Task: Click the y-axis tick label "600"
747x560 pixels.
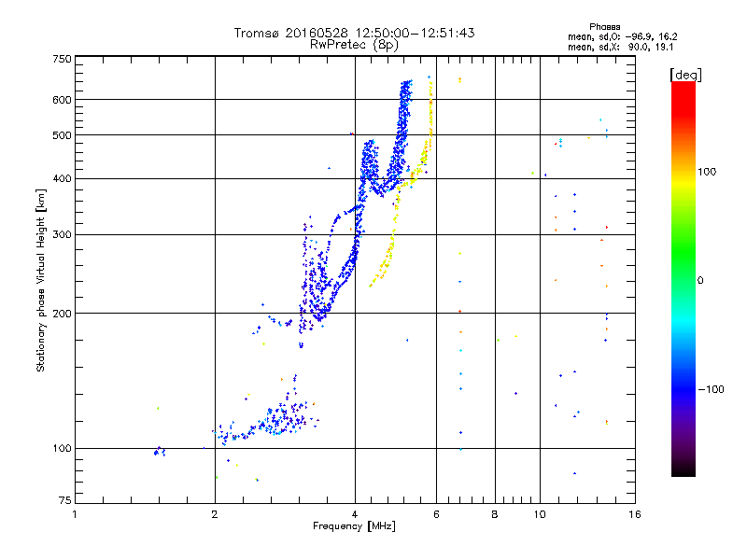Action: 62,100
